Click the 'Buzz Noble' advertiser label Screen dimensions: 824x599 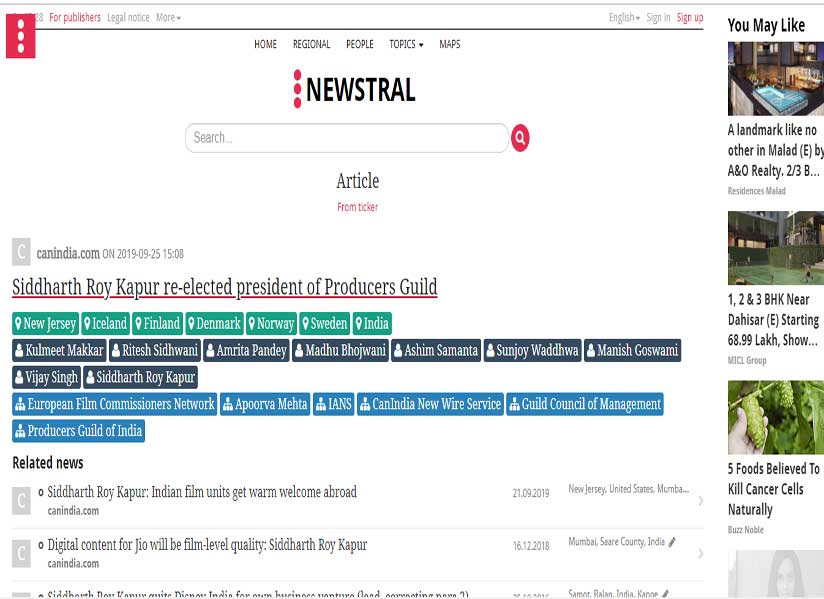point(746,530)
